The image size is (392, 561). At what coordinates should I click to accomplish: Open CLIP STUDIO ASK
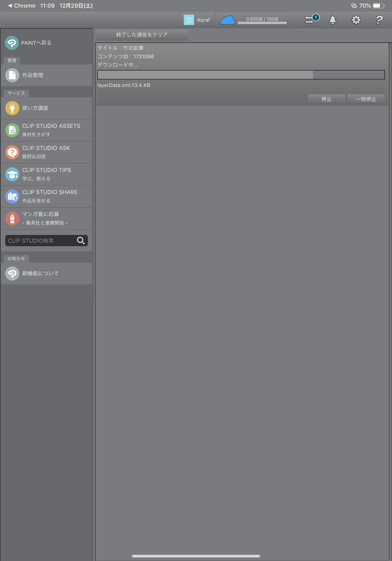pyautogui.click(x=47, y=152)
